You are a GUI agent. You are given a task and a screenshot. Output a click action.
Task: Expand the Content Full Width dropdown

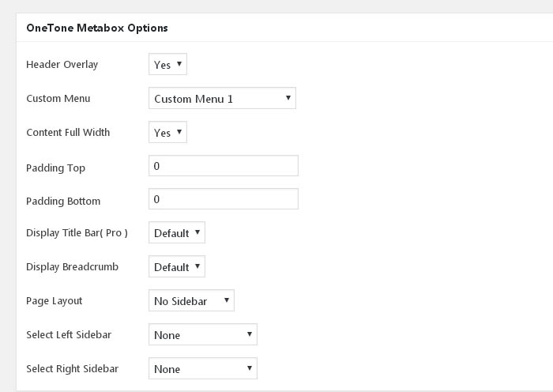(x=167, y=132)
